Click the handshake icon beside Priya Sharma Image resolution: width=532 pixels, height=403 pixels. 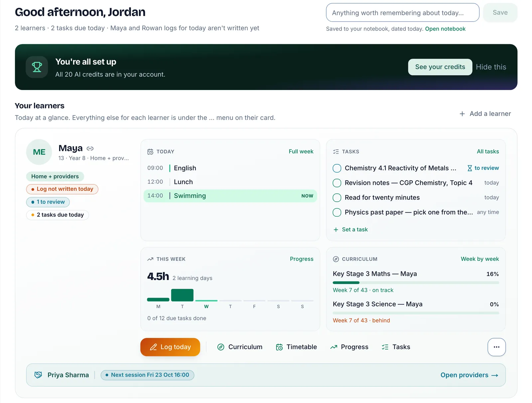coord(38,375)
